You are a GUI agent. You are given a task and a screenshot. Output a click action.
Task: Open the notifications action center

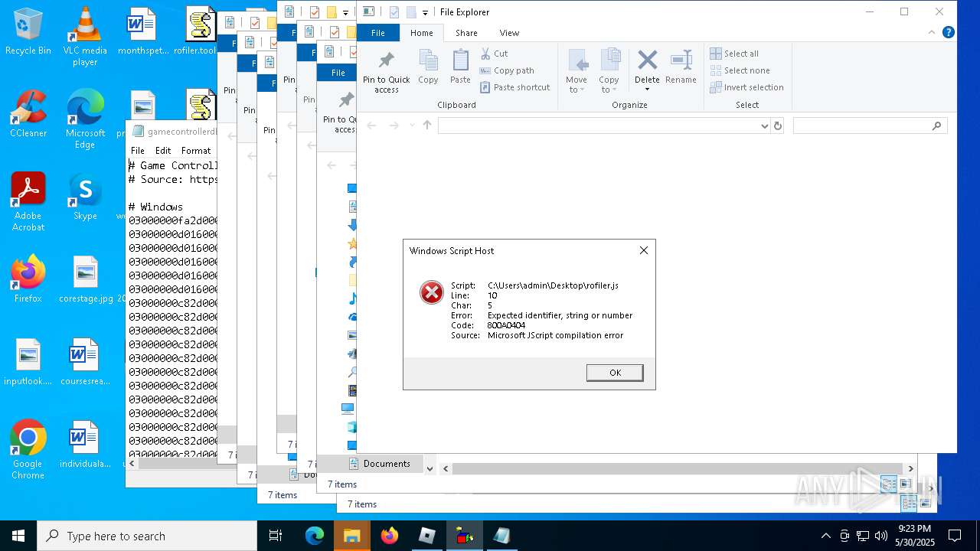coord(955,536)
